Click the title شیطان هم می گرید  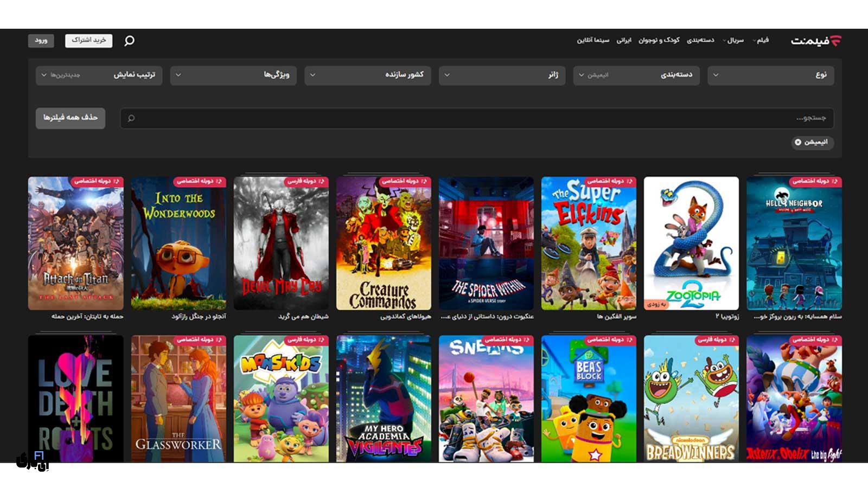point(303,317)
